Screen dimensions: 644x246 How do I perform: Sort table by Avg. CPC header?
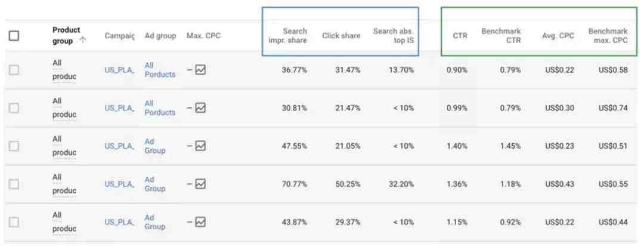(558, 36)
